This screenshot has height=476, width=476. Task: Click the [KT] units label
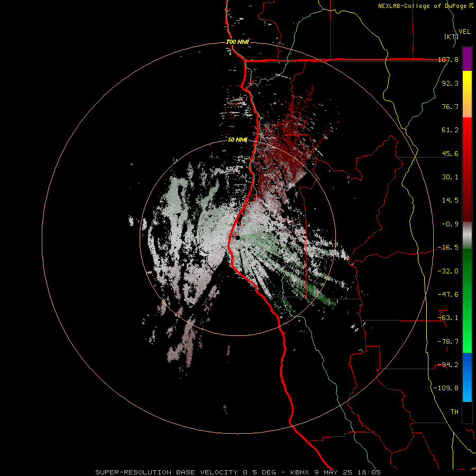[x=451, y=36]
